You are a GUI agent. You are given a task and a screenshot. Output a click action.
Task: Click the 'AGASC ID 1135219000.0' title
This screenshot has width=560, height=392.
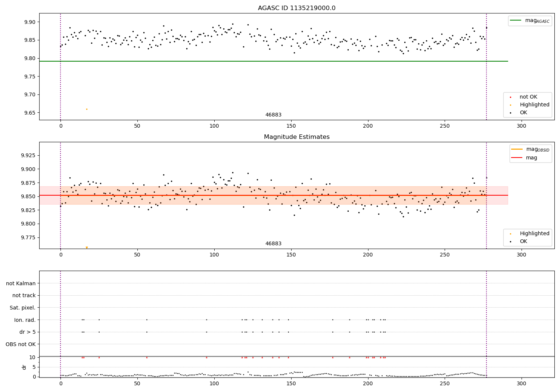click(x=296, y=8)
